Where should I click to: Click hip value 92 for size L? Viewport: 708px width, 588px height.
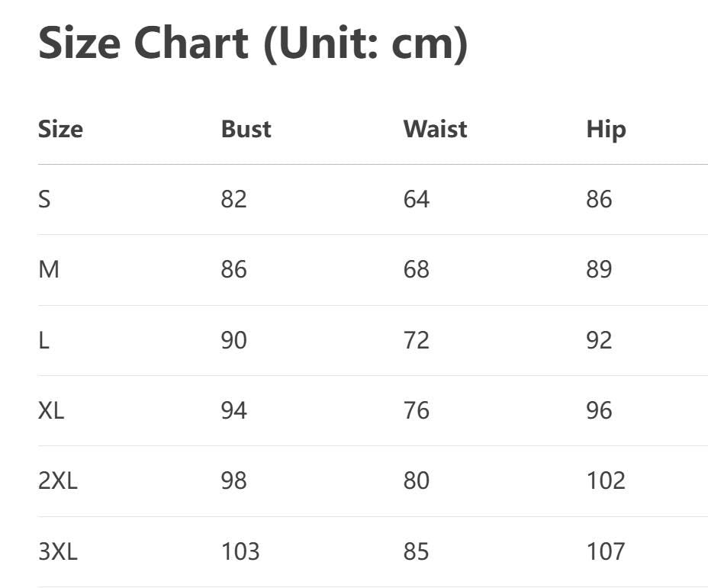point(599,340)
